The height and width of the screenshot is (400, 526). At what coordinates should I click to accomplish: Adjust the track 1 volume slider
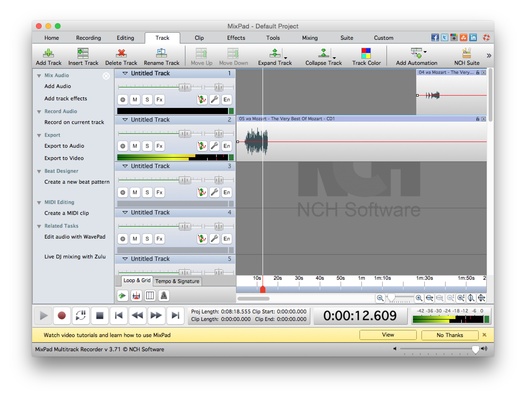185,88
